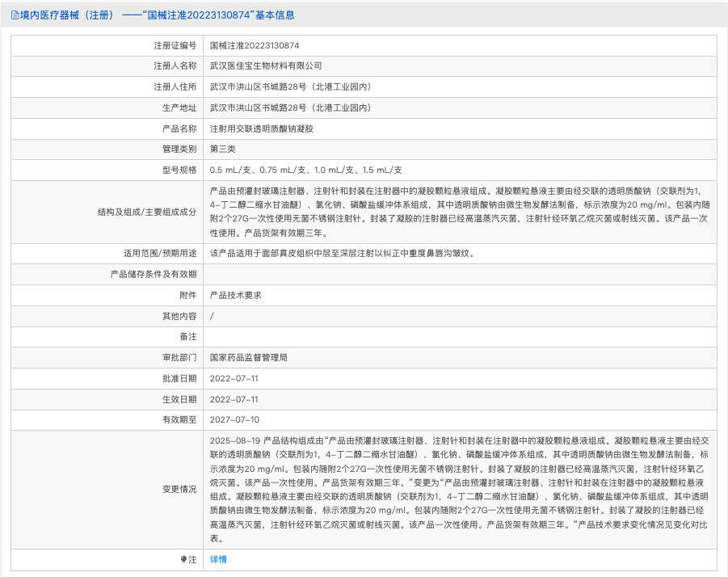Select product name 注射用交联透明质酸钠凝胶
728x577 pixels.
tap(261, 128)
